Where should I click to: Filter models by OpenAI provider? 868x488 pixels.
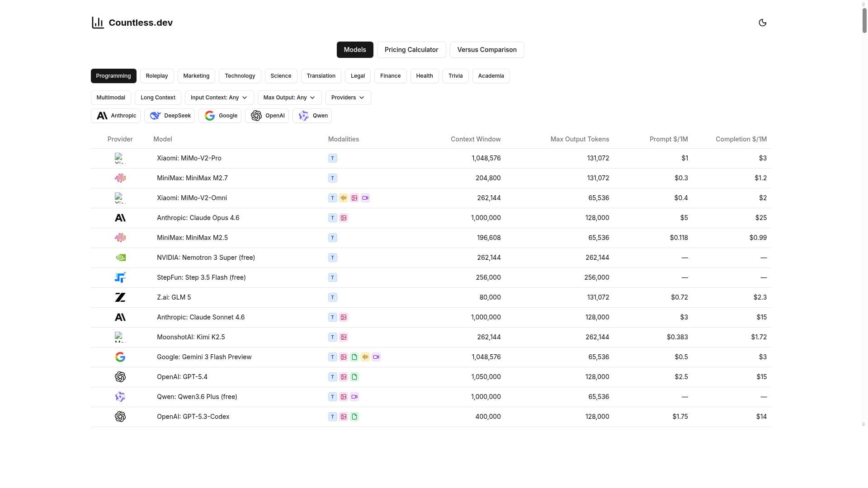267,116
